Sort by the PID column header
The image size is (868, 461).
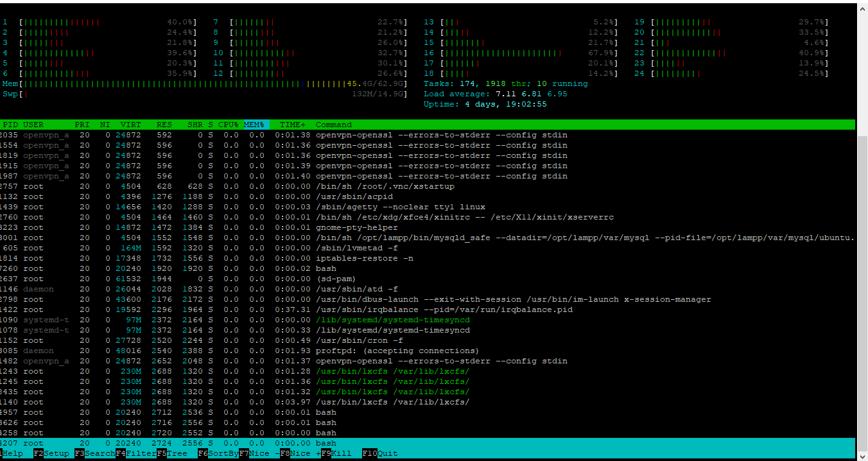(10, 125)
